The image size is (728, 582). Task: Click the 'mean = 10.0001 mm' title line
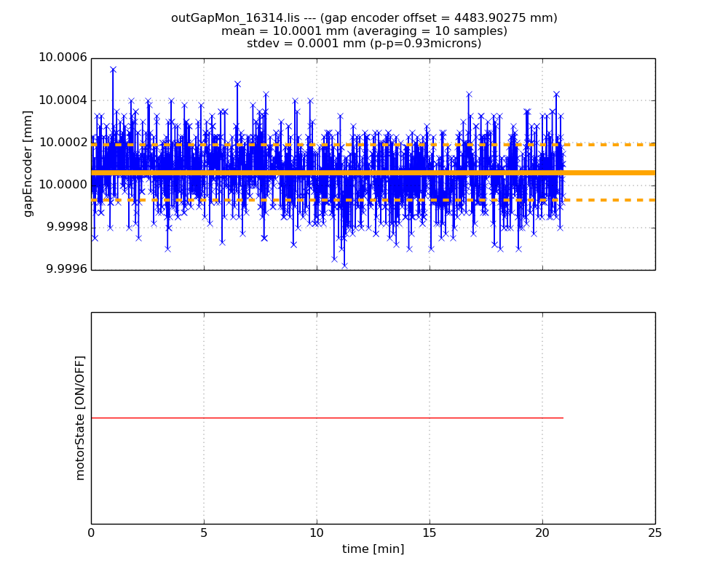(x=364, y=31)
